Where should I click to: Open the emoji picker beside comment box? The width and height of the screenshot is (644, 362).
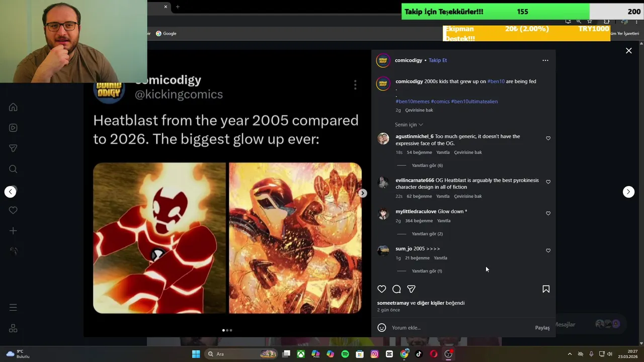click(382, 328)
